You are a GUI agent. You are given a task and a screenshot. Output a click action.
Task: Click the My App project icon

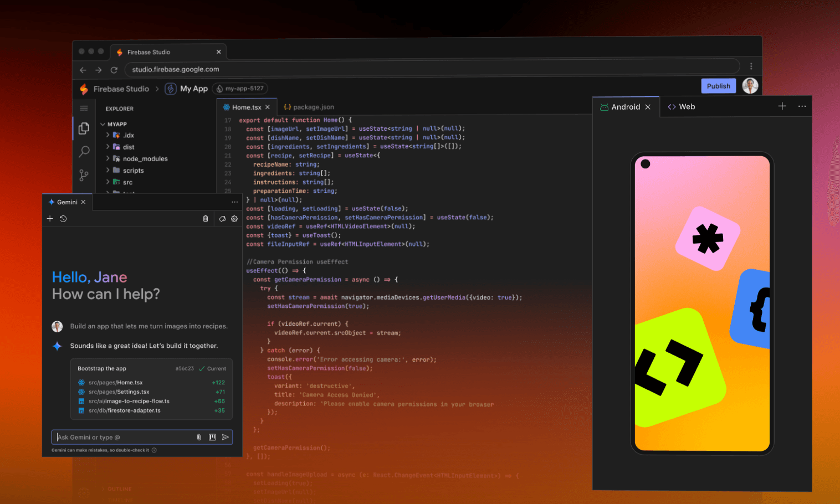click(x=171, y=89)
